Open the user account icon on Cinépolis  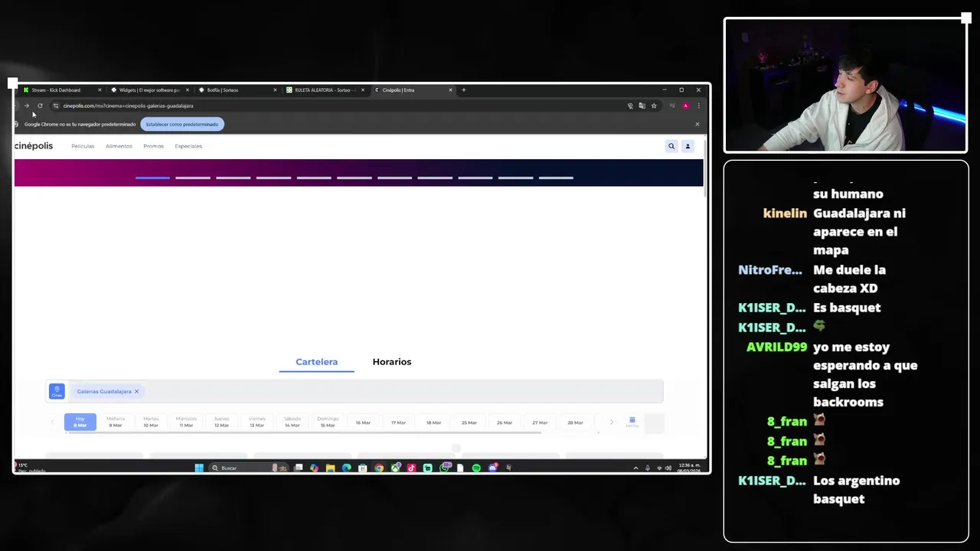click(688, 146)
